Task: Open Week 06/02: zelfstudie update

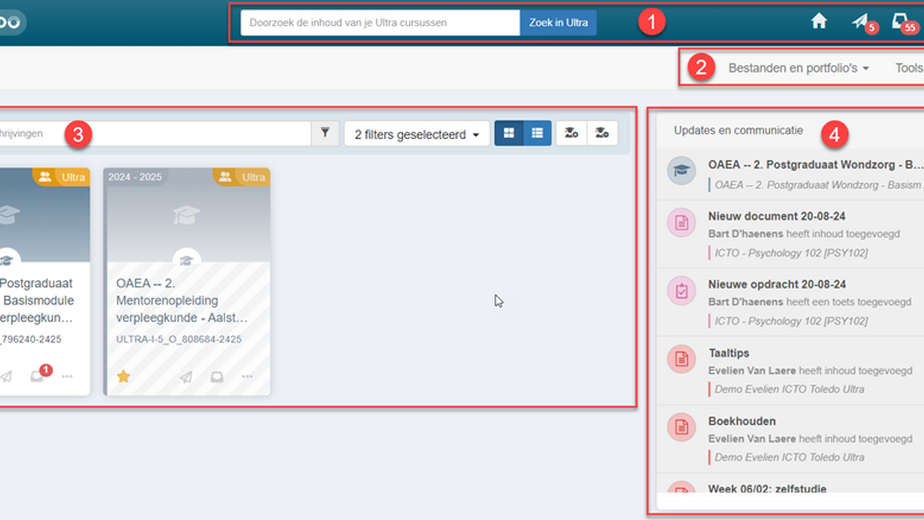Action: 767,489
